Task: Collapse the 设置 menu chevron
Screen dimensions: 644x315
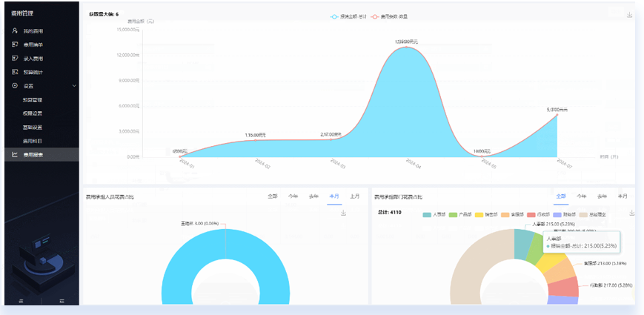Action: tap(73, 86)
